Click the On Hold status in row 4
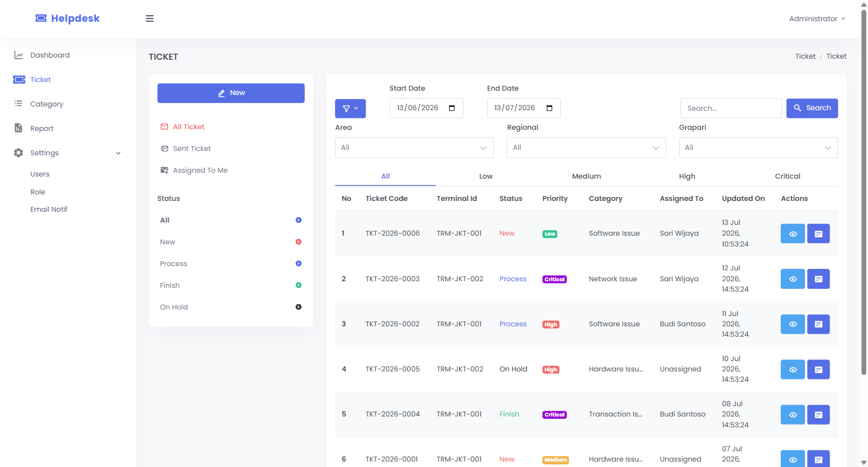This screenshot has width=868, height=467. pyautogui.click(x=513, y=369)
